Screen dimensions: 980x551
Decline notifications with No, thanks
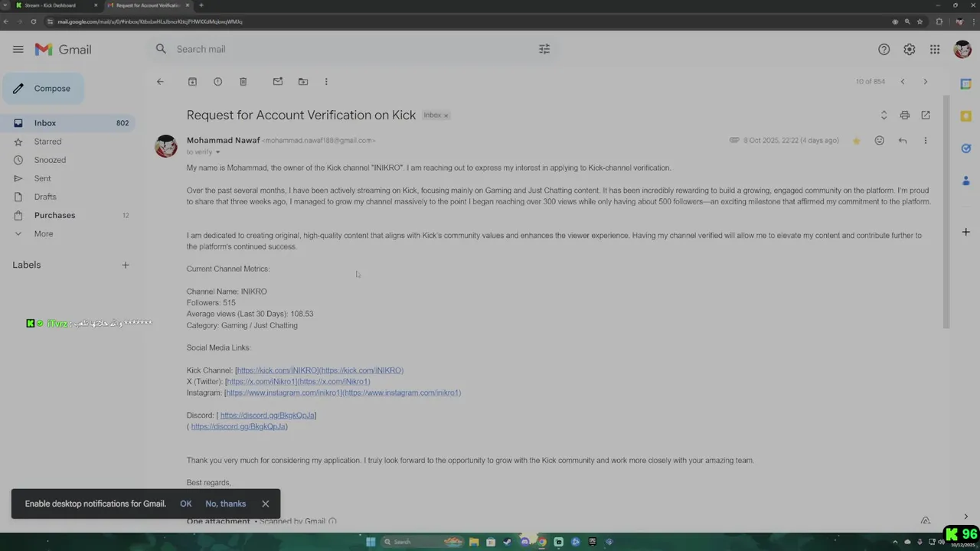(x=226, y=504)
